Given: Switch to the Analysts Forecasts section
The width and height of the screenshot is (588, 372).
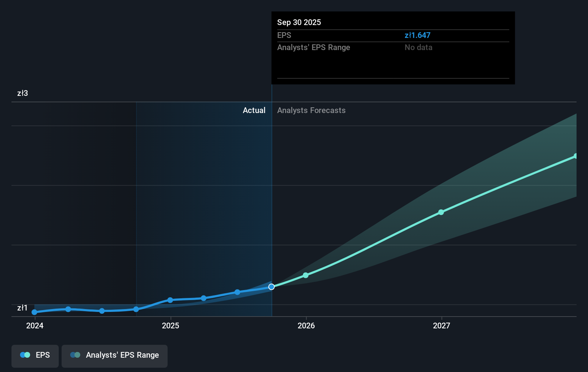Looking at the screenshot, I should tap(311, 111).
